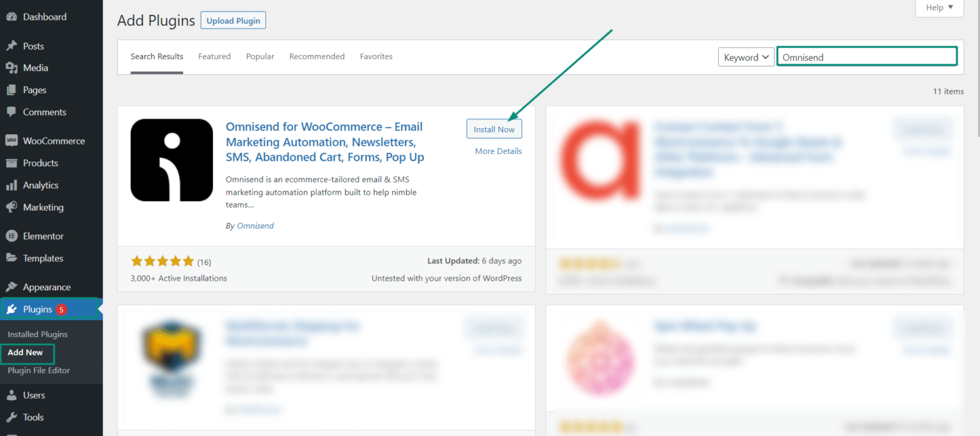Click the "(16)" rating count
The width and height of the screenshot is (980, 436).
pyautogui.click(x=204, y=262)
